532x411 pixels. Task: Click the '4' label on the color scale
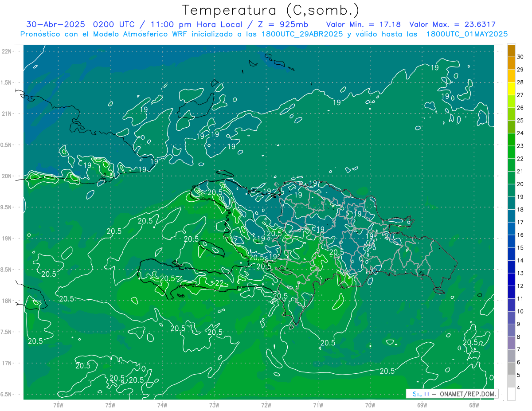[519, 388]
